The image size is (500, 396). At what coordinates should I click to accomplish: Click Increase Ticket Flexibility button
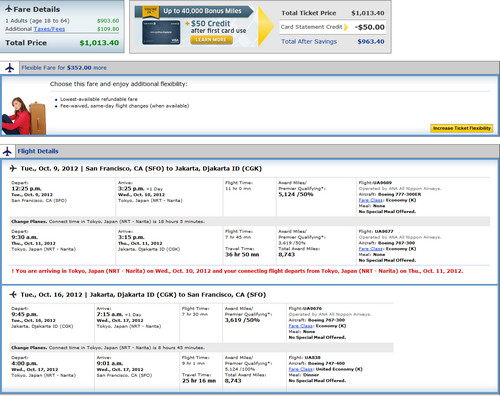pos(462,128)
